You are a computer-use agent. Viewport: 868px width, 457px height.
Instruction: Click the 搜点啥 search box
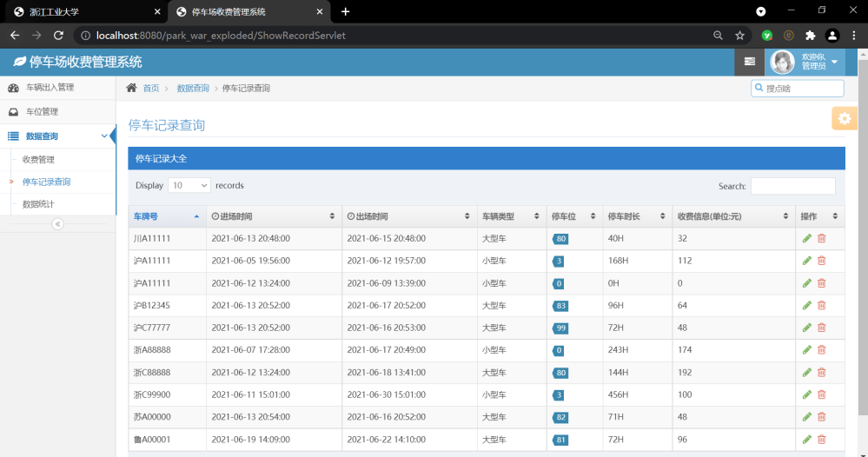798,89
